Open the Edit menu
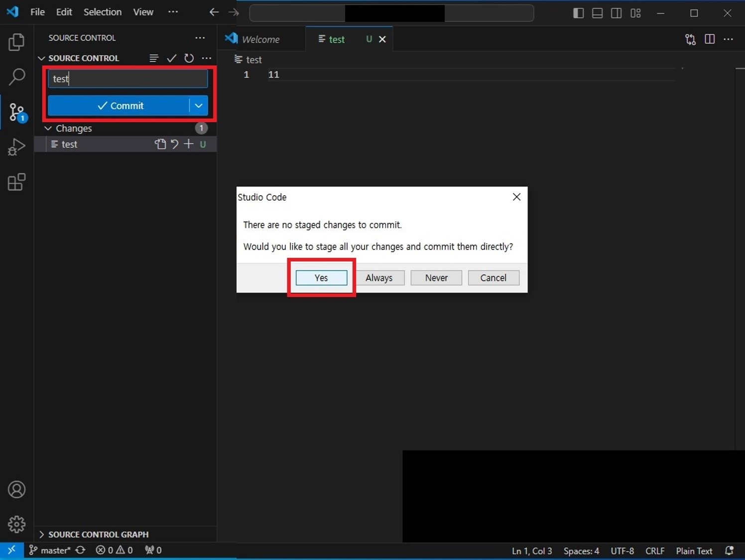This screenshot has width=745, height=560. pos(64,12)
